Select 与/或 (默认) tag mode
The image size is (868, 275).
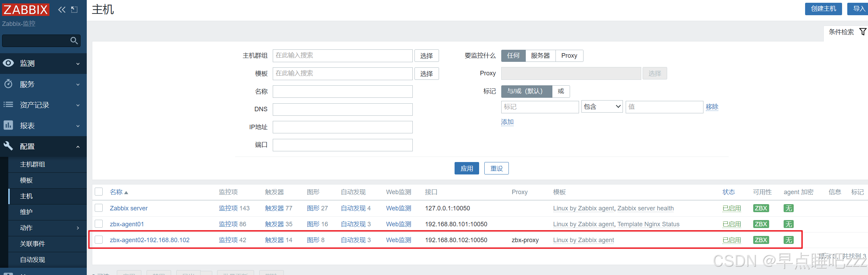[526, 92]
